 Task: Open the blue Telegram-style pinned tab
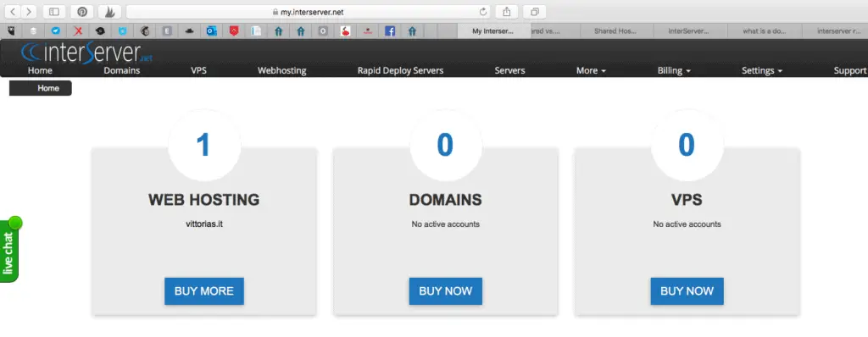(55, 31)
